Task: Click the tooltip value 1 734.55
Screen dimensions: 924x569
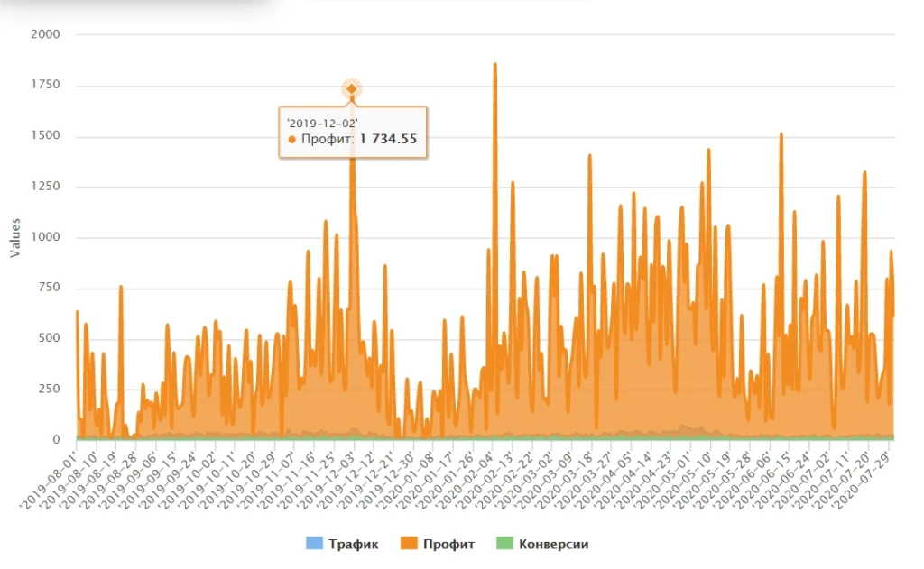Action: pyautogui.click(x=388, y=139)
